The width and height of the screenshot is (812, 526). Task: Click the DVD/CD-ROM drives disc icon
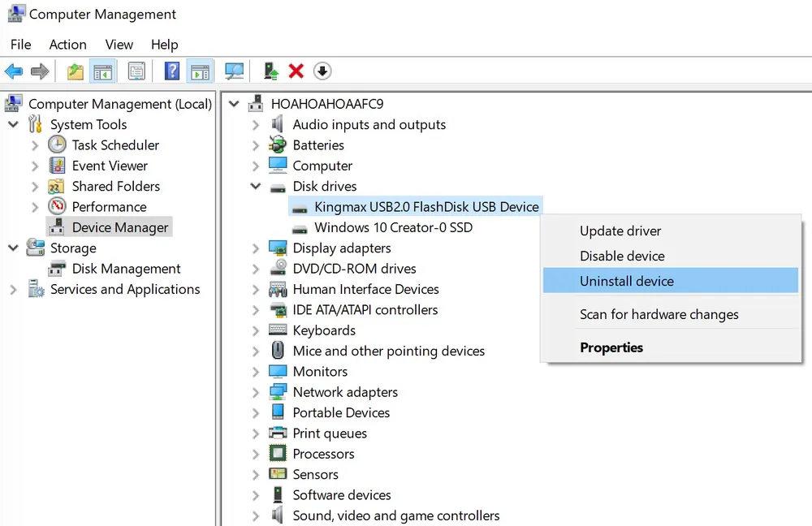279,268
